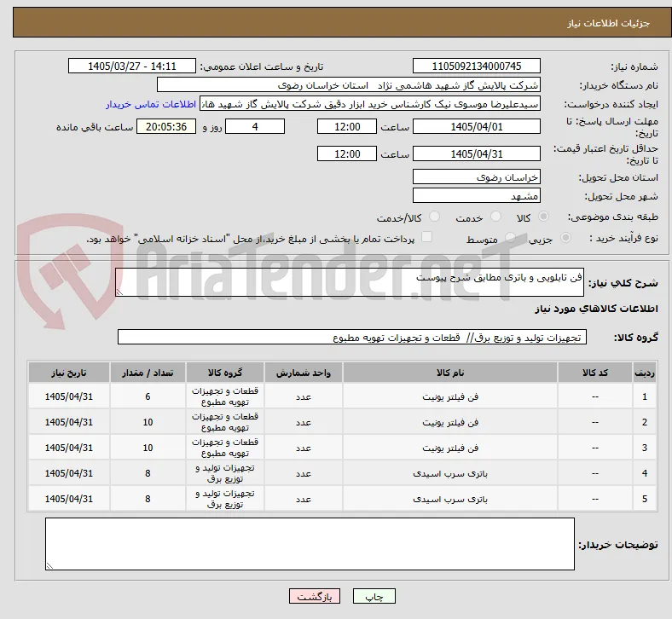This screenshot has height=619, width=672.
Task: Click باتری سرب اسیدی in row 5
Action: pos(450,499)
